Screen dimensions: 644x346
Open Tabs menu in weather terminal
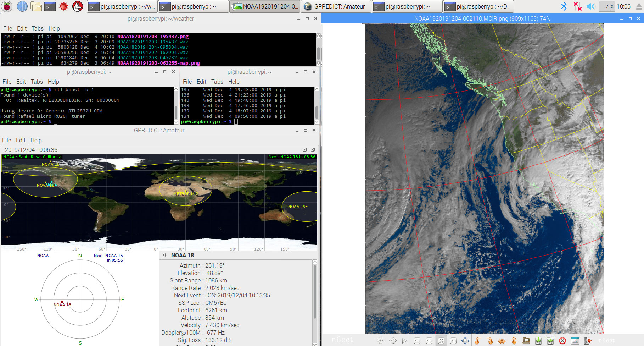[x=38, y=28]
